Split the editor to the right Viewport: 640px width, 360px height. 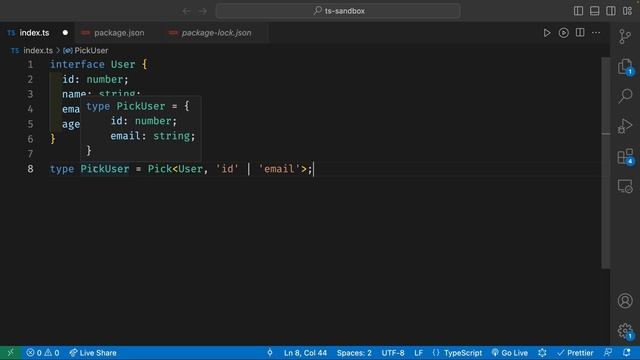pyautogui.click(x=580, y=33)
